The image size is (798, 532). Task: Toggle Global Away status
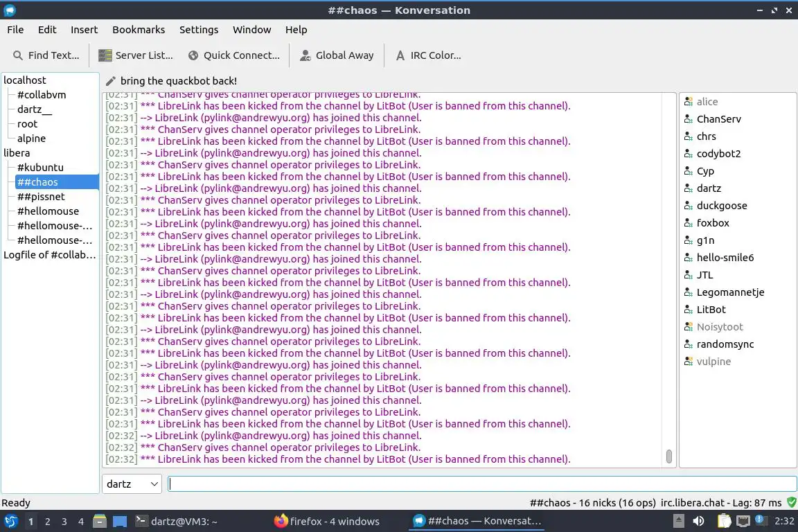click(x=337, y=55)
